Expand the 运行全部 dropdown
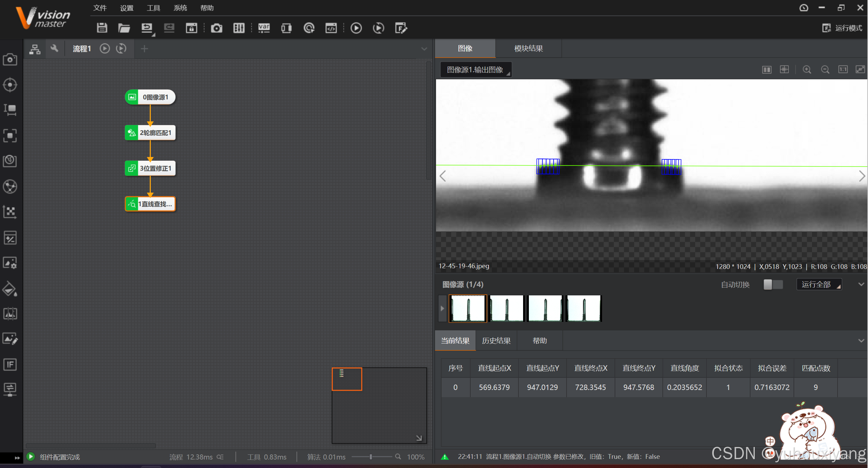 (x=819, y=284)
